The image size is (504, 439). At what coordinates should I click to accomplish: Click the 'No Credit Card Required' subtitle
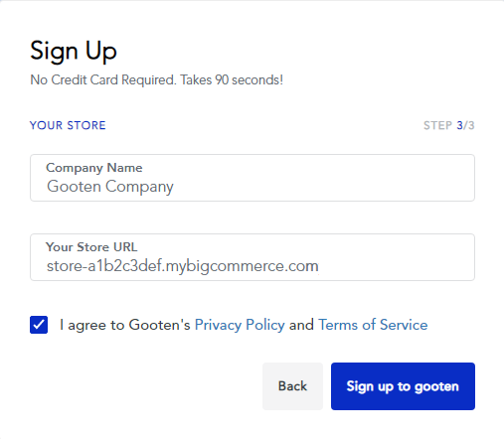tap(157, 80)
